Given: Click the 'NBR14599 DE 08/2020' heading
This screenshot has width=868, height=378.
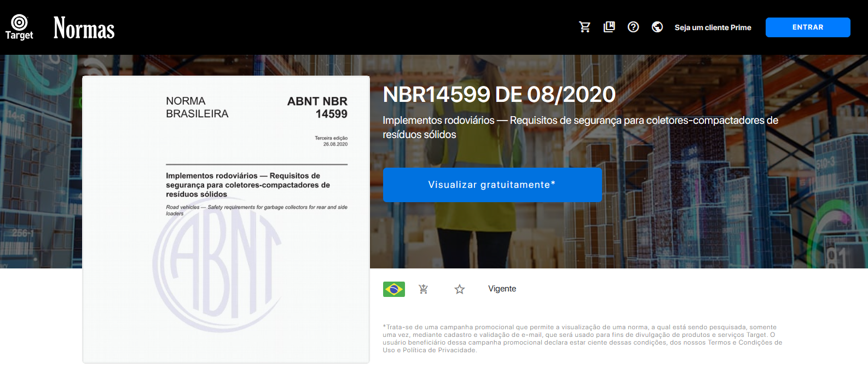Looking at the screenshot, I should [499, 95].
